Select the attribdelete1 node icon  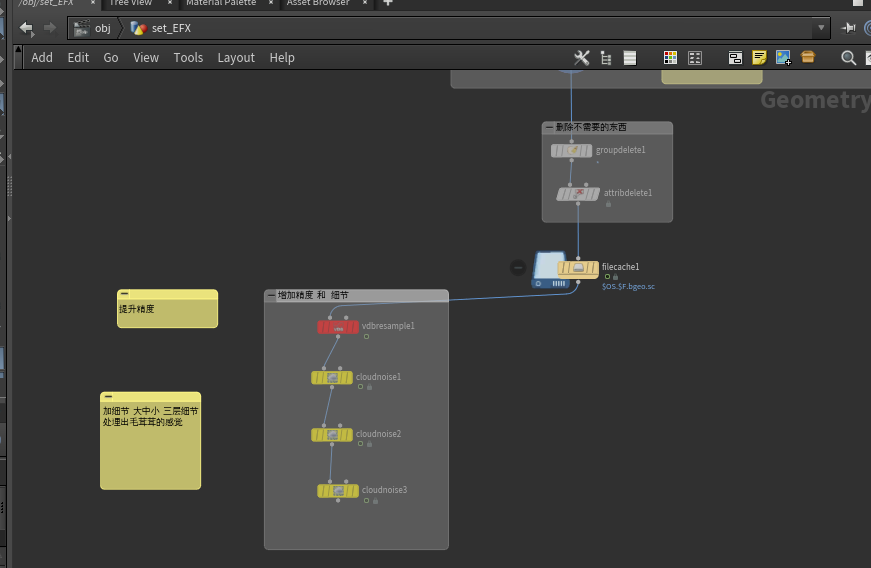578,194
